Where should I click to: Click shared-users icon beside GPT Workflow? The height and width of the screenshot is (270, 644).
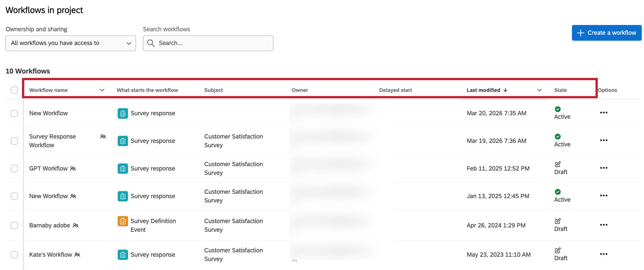73,169
